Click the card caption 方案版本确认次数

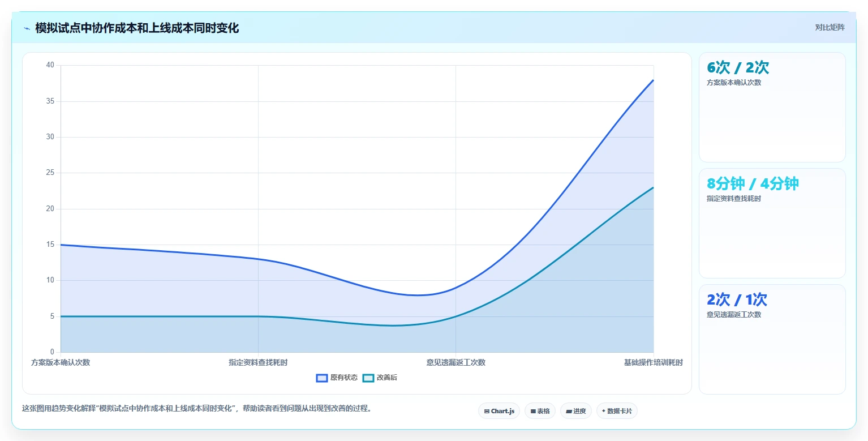734,83
